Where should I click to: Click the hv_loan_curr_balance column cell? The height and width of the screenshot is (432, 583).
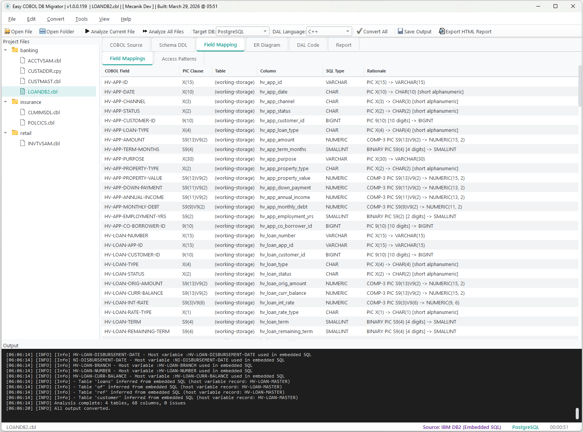(x=290, y=293)
